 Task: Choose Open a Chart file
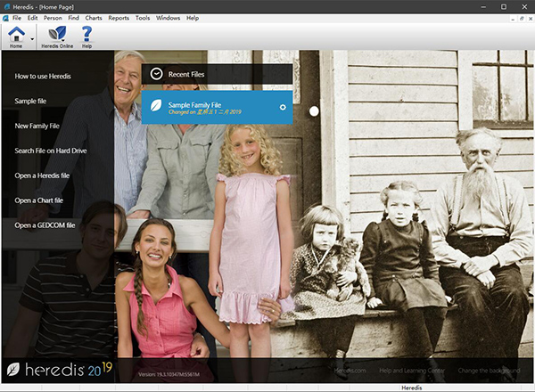pyautogui.click(x=38, y=200)
